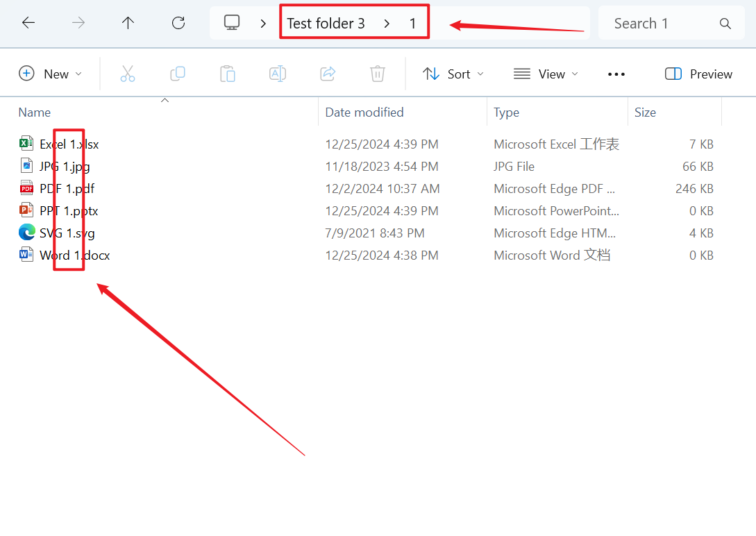The image size is (756, 536).
Task: Click the Share icon in toolbar
Action: click(328, 74)
